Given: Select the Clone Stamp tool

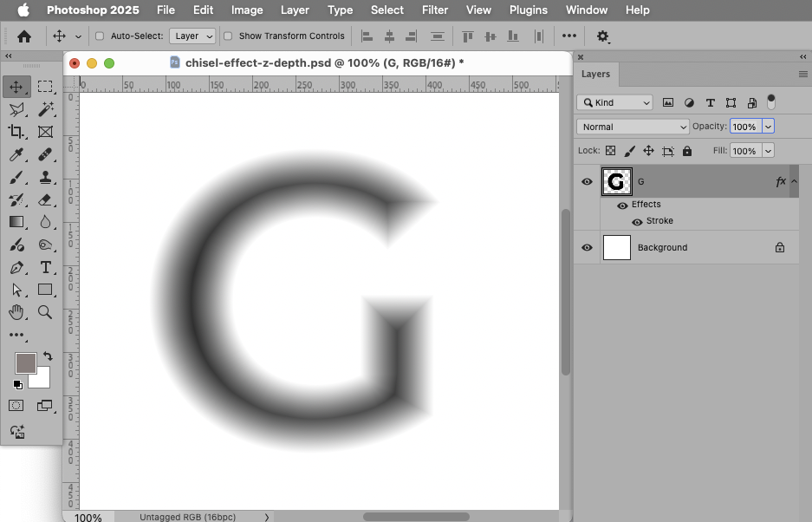Looking at the screenshot, I should (47, 177).
